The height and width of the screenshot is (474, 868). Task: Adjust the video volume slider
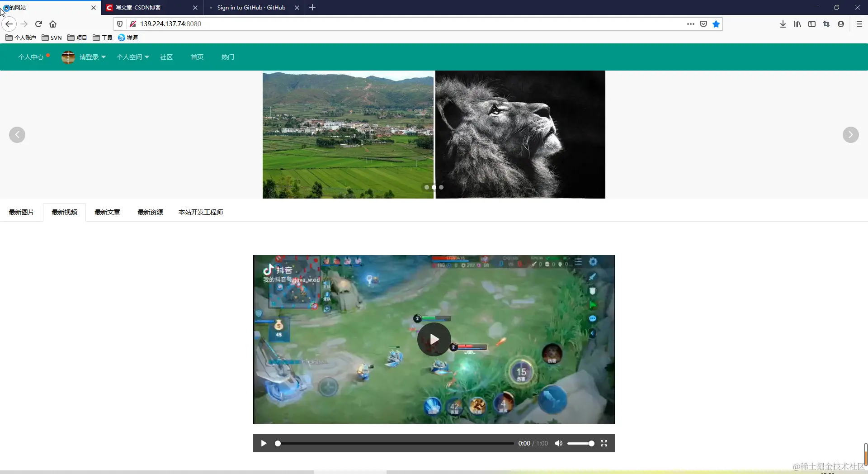tap(580, 443)
